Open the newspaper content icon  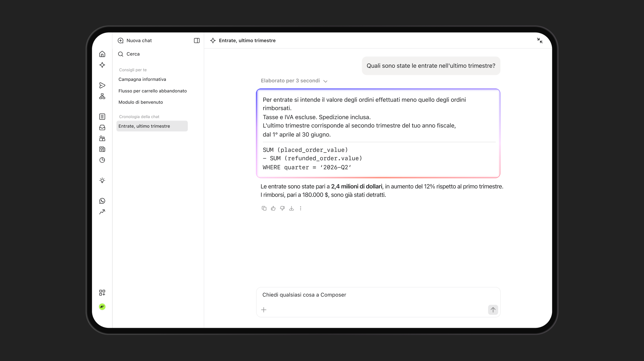[x=102, y=149]
